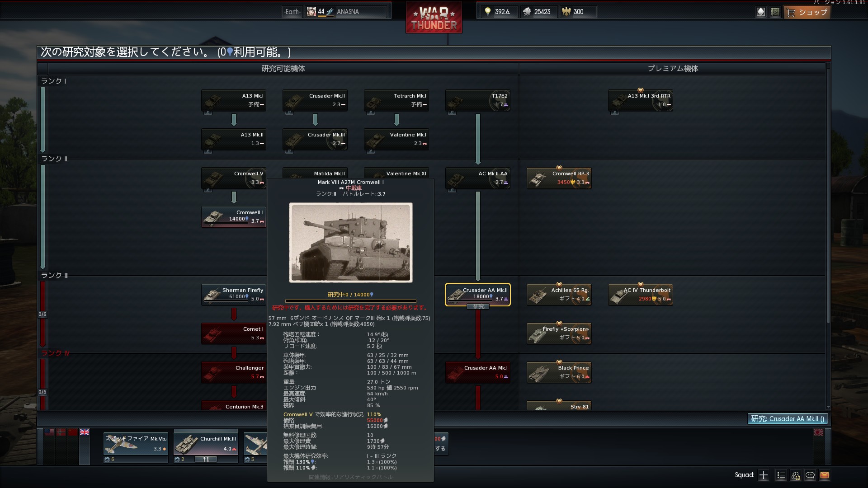This screenshot has height=488, width=868.
Task: Click the white diamond icon near shop
Action: coord(761,12)
